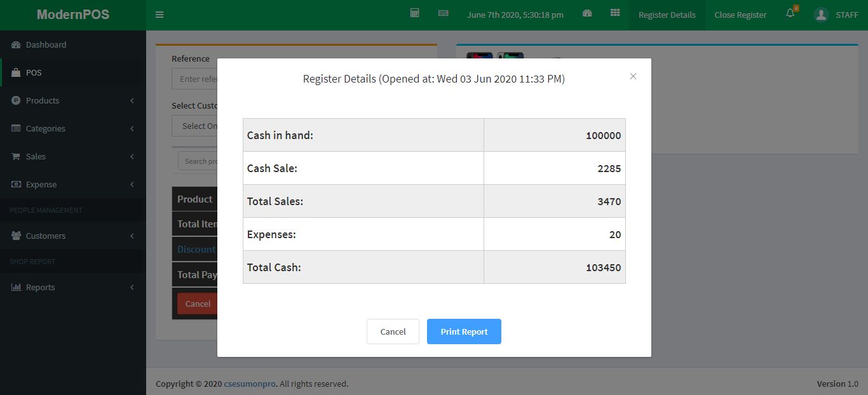Select POS in the sidebar

tap(34, 72)
